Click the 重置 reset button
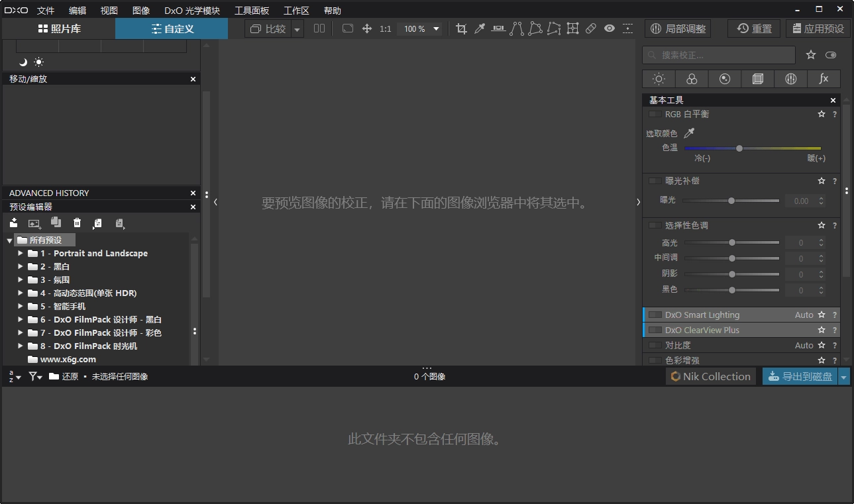 753,28
